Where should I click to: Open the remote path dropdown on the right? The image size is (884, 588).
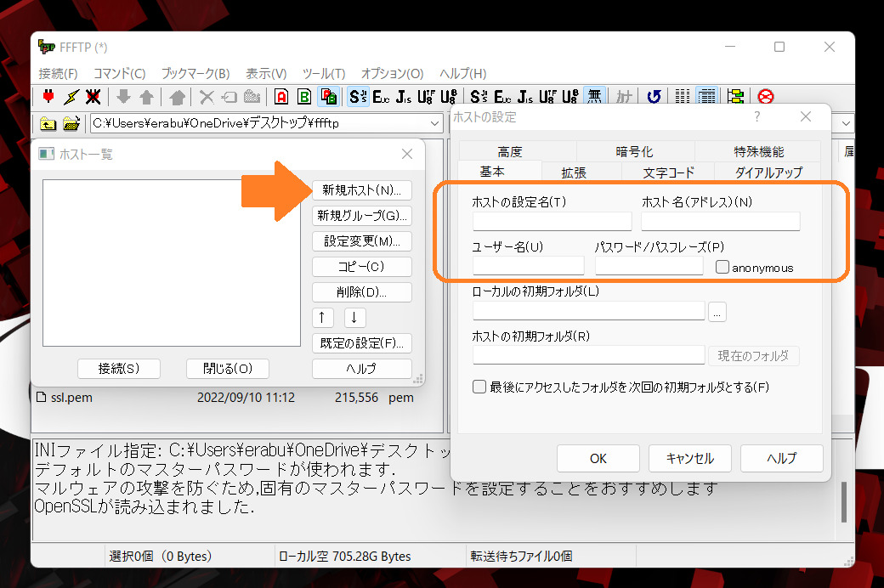click(844, 123)
